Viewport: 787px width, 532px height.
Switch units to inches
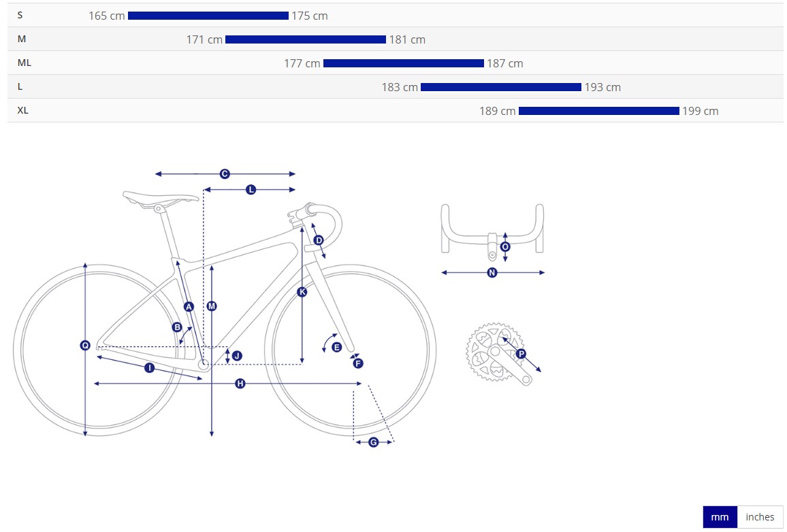click(760, 517)
